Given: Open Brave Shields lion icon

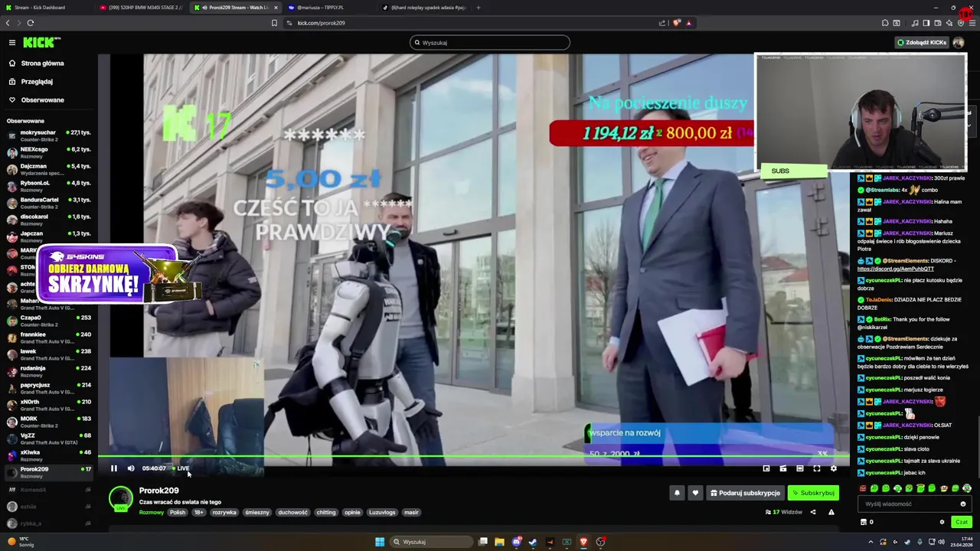Looking at the screenshot, I should (677, 23).
